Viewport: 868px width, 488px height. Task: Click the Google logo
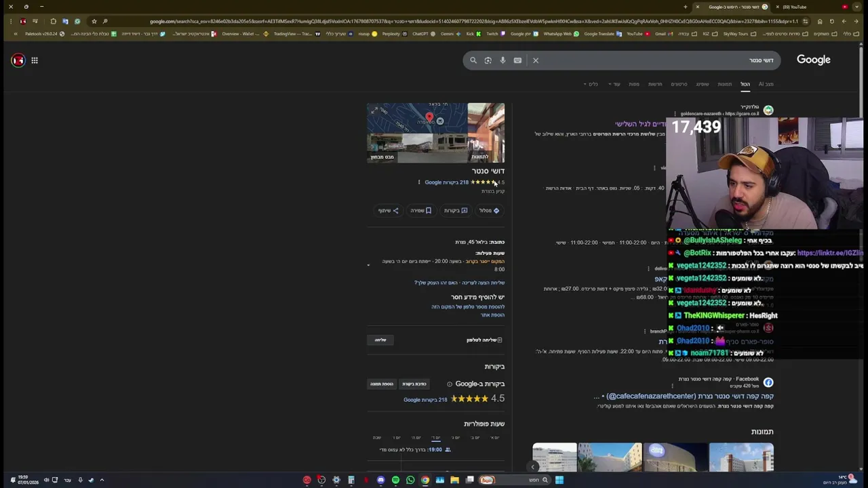coord(813,60)
